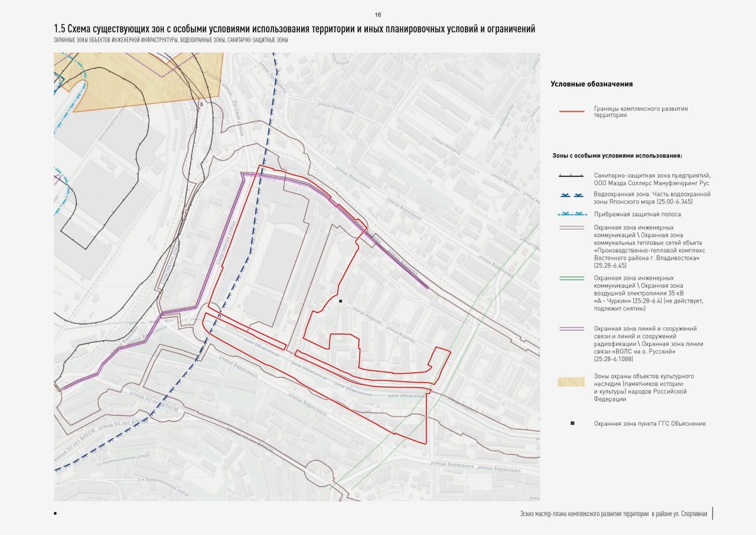756x535 pixels.
Task: Click the brown double-line heat network symbol
Action: tap(572, 228)
